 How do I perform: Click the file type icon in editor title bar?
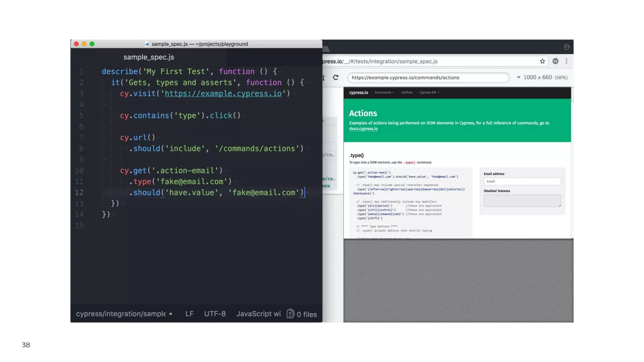coord(147,44)
